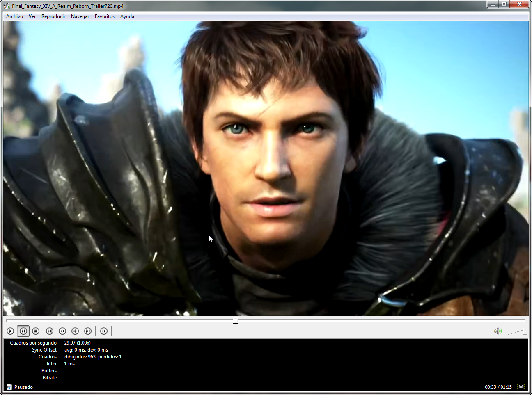Click the 'avg: 0 ms, dev: 0 ms' value

(x=86, y=350)
